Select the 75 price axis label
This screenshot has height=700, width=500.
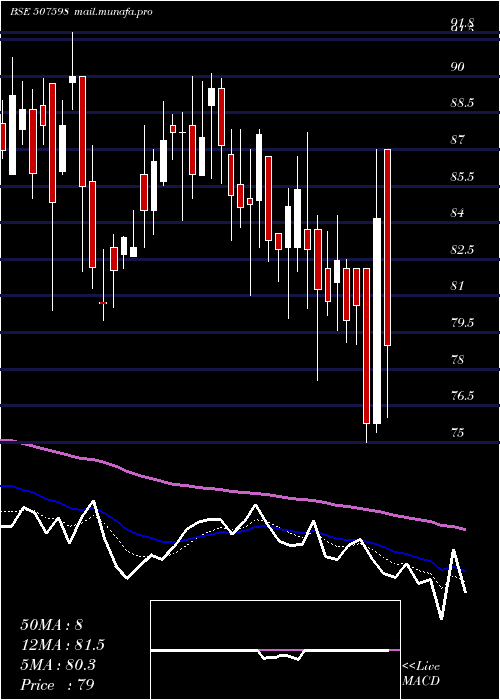[x=458, y=433]
